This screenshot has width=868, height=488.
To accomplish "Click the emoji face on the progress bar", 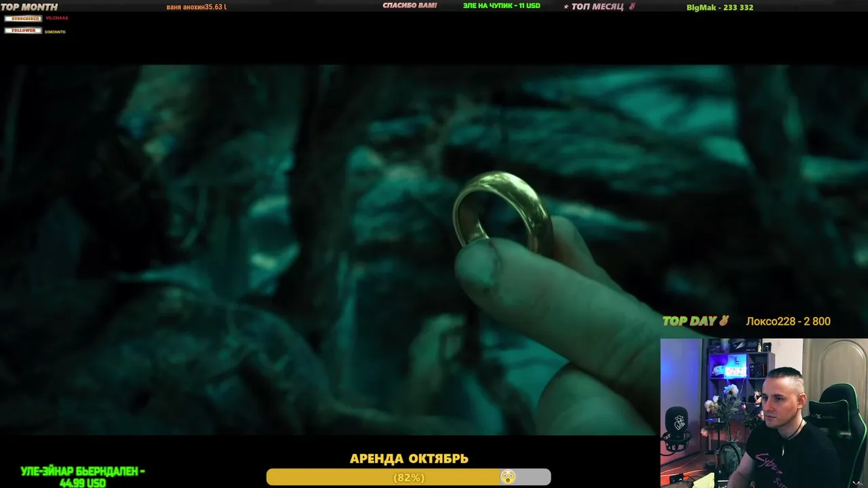I will (x=507, y=477).
